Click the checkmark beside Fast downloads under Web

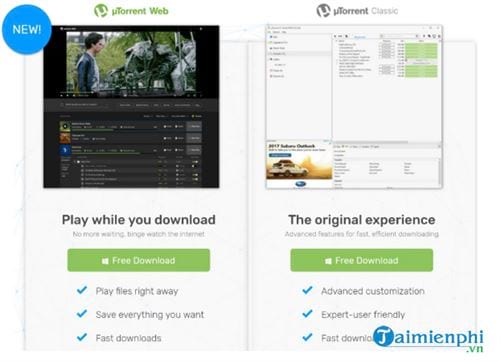82,337
